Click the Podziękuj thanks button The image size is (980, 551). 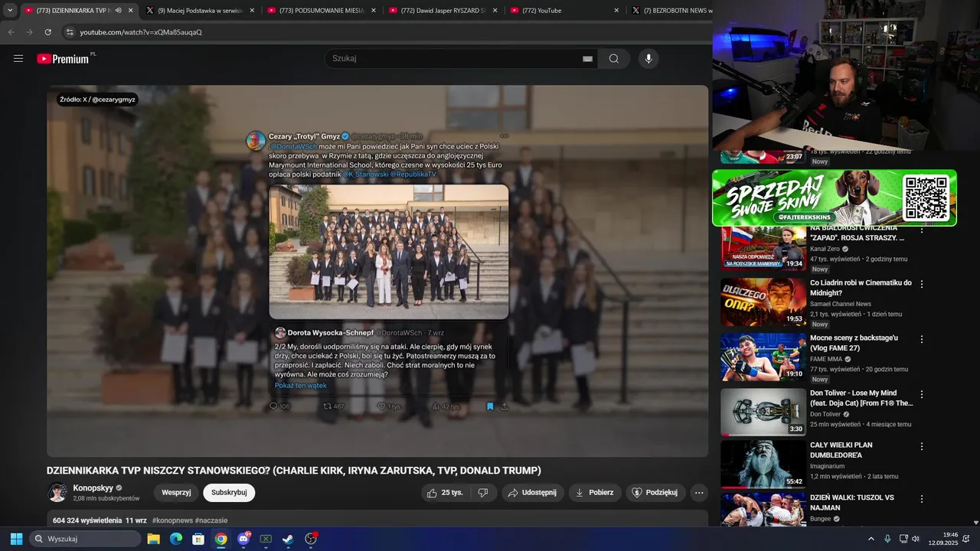(x=655, y=493)
